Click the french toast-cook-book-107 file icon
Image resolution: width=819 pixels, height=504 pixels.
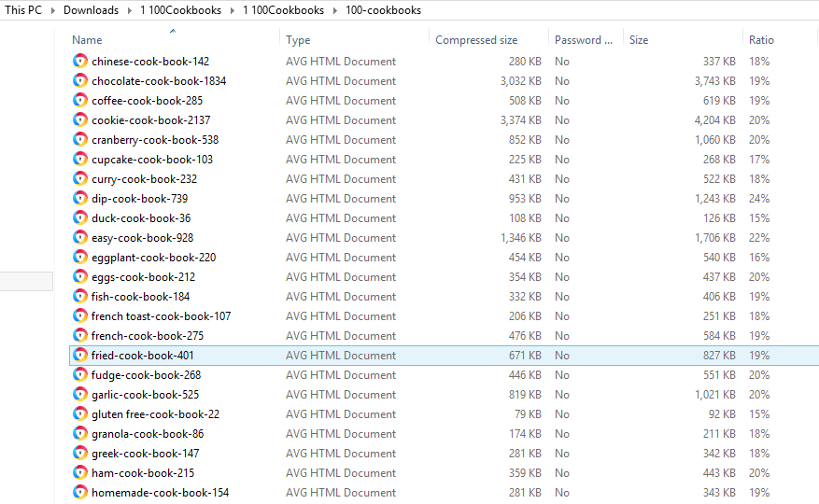[80, 316]
